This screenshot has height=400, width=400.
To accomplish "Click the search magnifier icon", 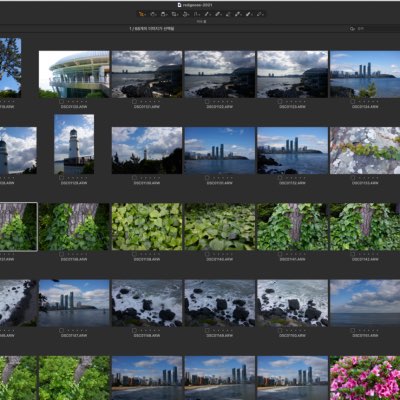I will 352,29.
